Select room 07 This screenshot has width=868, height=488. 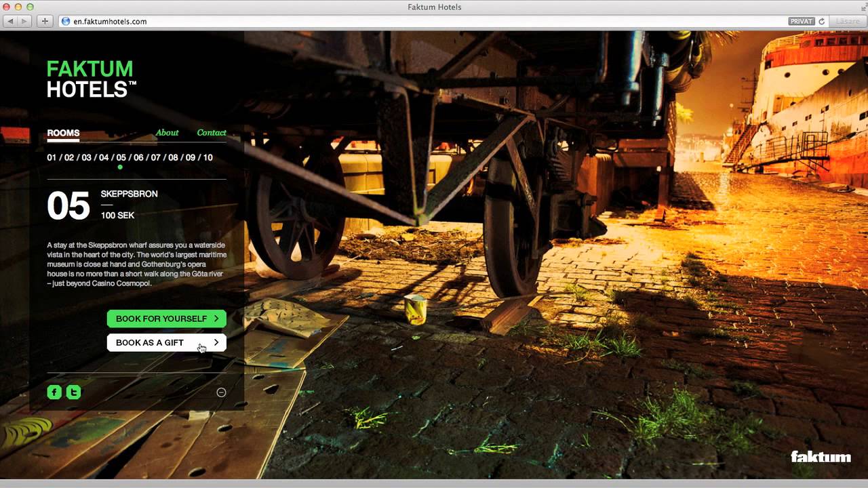pos(156,157)
